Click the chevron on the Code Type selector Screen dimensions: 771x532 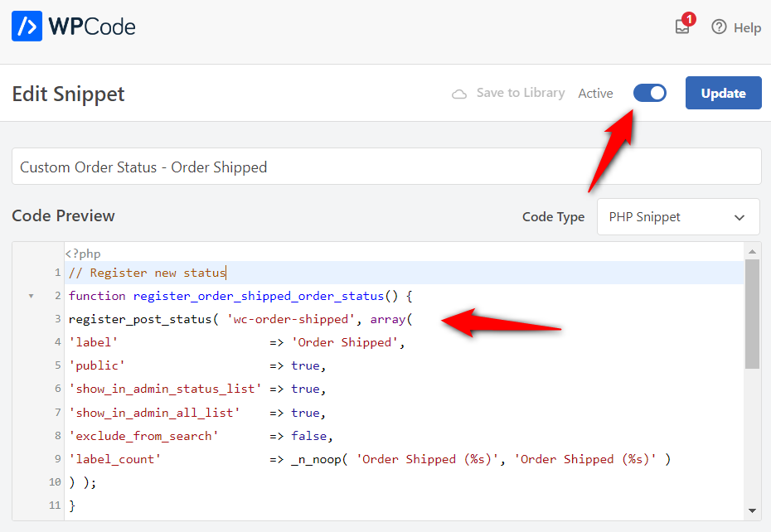pos(740,216)
